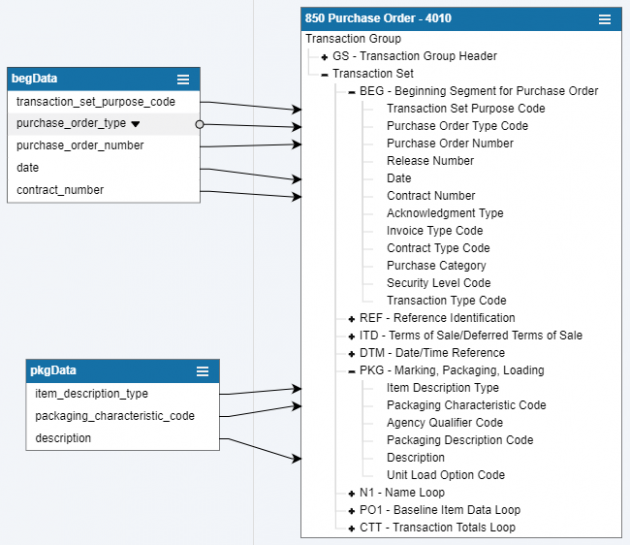Select Date element under BEG
Screen dimensions: 630x545
pos(399,178)
